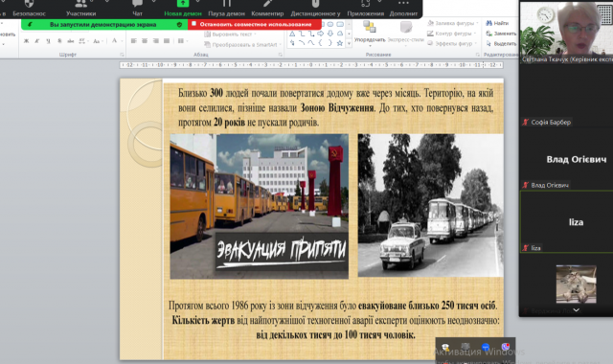Click the font color A button
The height and width of the screenshot is (364, 613).
(114, 40)
